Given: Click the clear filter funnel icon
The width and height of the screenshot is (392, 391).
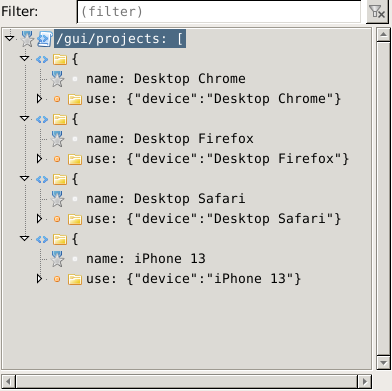Looking at the screenshot, I should (377, 12).
